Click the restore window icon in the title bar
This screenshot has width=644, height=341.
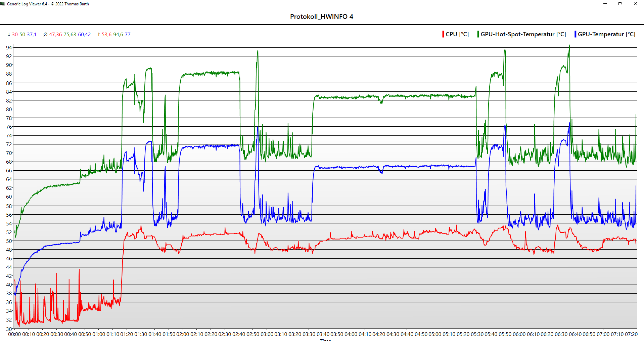tap(619, 4)
